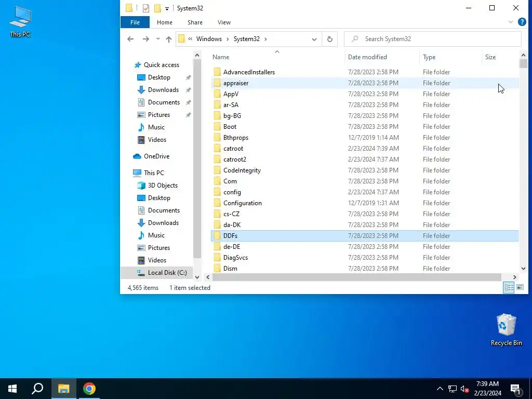Image resolution: width=532 pixels, height=399 pixels.
Task: Open the Customize Quick Access Toolbar dropdown
Action: [x=167, y=8]
